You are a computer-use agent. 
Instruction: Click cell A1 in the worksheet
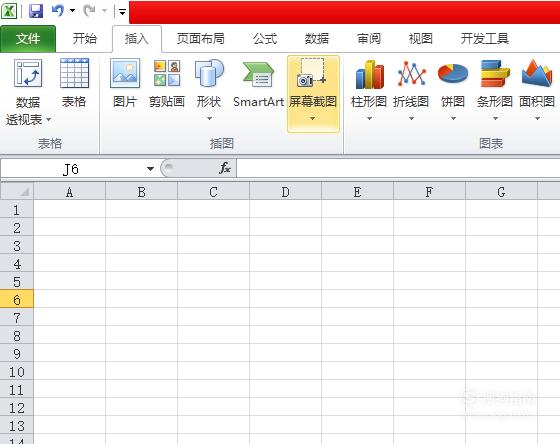coord(70,209)
